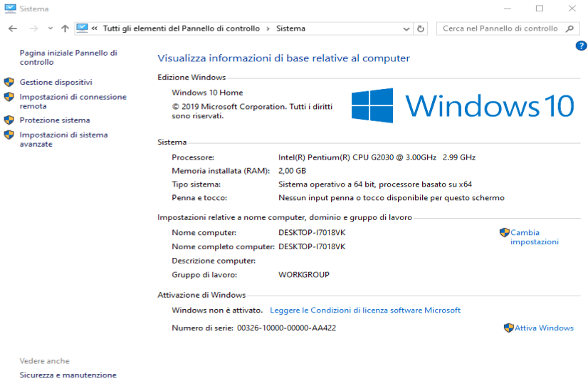The height and width of the screenshot is (391, 588).
Task: Click the WORKGROUP value
Action: click(x=304, y=275)
